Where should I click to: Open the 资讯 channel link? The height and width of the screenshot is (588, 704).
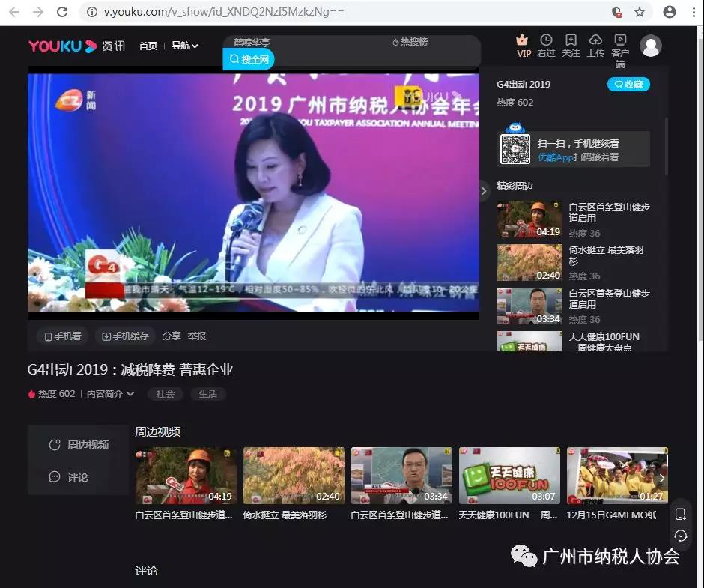(x=113, y=46)
